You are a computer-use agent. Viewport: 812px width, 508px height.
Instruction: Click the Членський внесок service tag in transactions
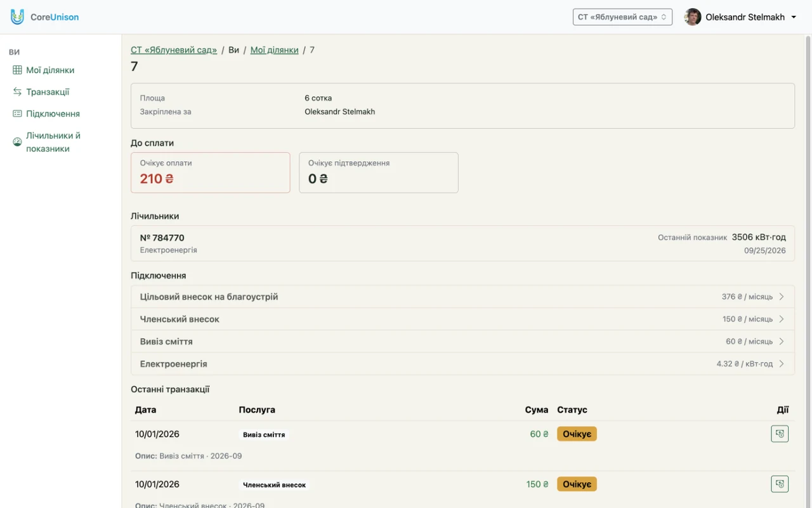pyautogui.click(x=275, y=485)
